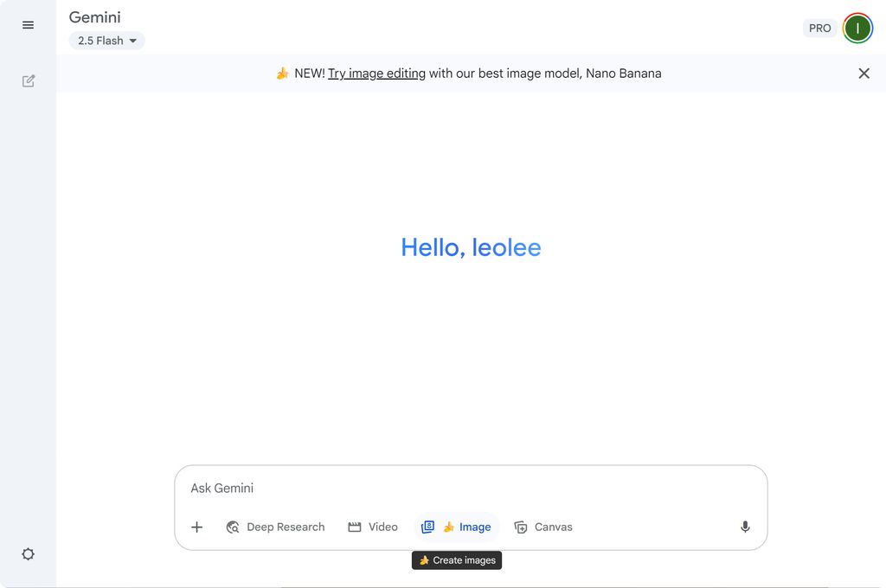
Task: Activate the microphone voice input
Action: coord(745,527)
